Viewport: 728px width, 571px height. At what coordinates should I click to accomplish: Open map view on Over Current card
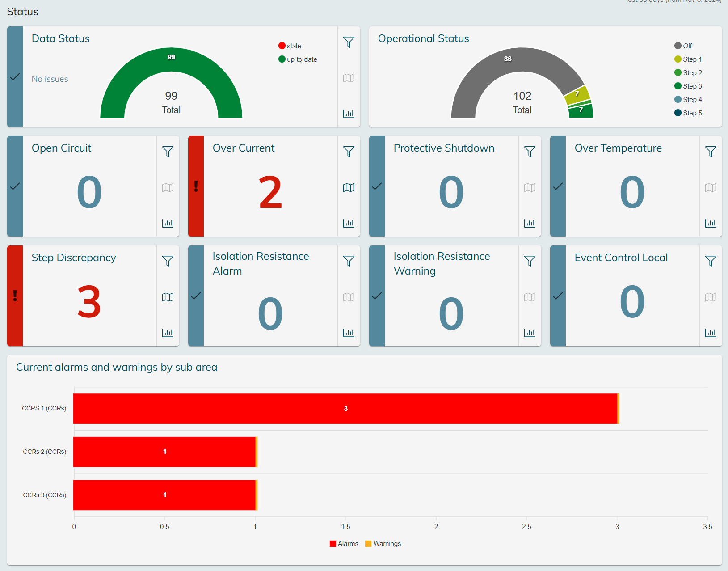349,187
